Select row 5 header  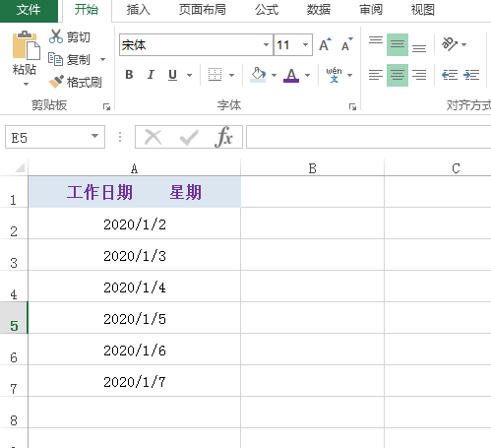coord(14,318)
